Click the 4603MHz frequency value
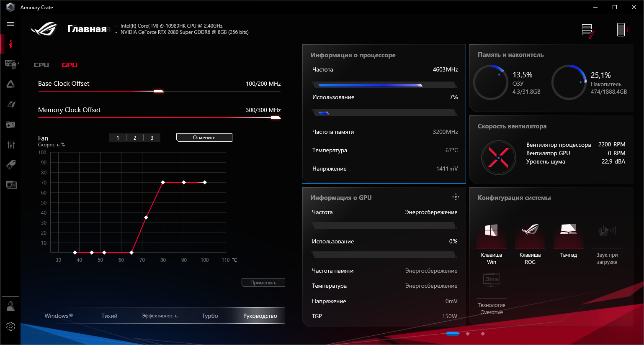The height and width of the screenshot is (345, 644). coord(445,69)
